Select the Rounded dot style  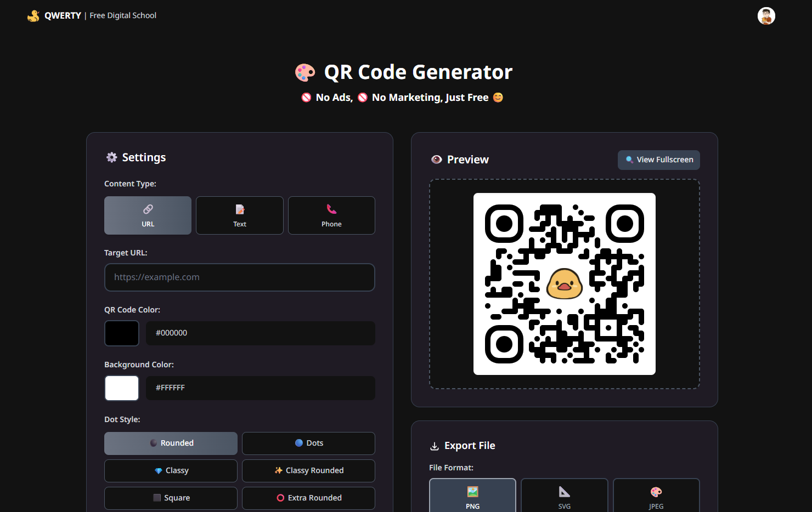(x=171, y=443)
